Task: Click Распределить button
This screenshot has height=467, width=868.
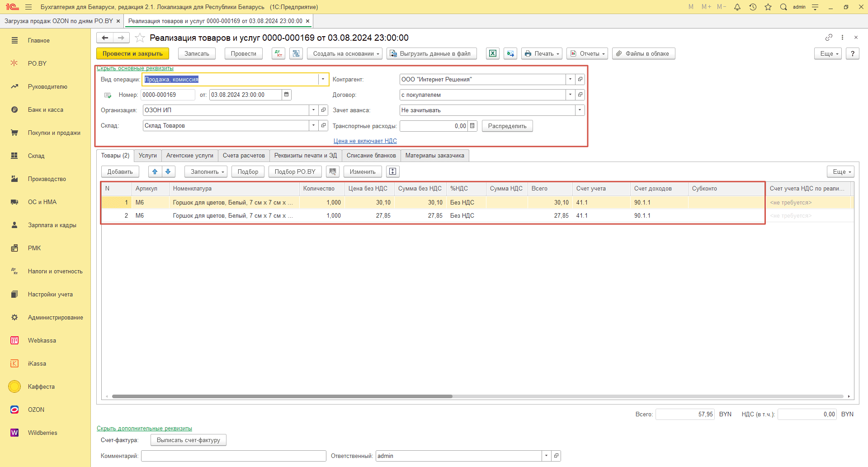Action: pos(507,126)
